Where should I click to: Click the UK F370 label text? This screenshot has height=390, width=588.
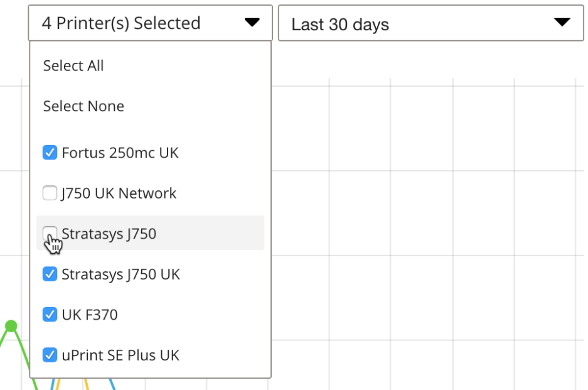[x=90, y=315]
